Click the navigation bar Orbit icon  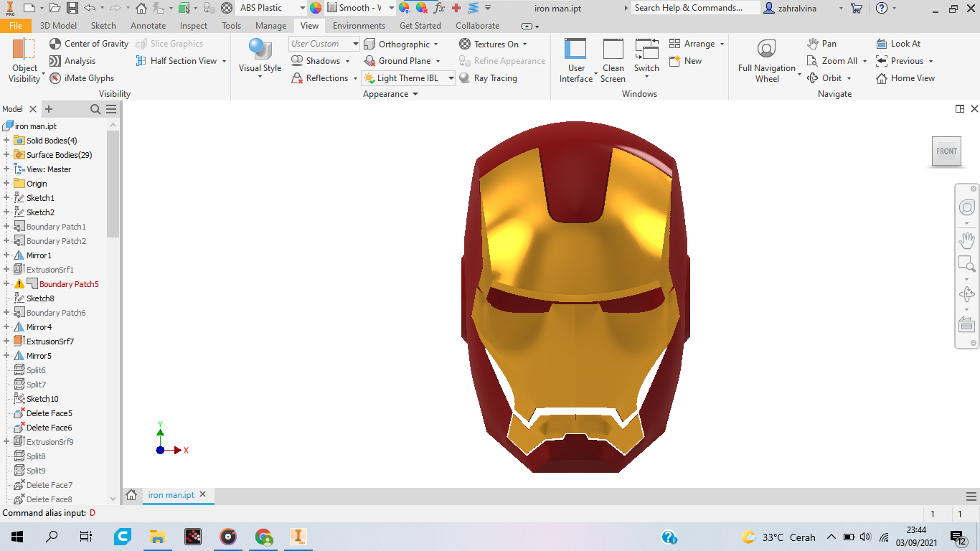pyautogui.click(x=966, y=293)
